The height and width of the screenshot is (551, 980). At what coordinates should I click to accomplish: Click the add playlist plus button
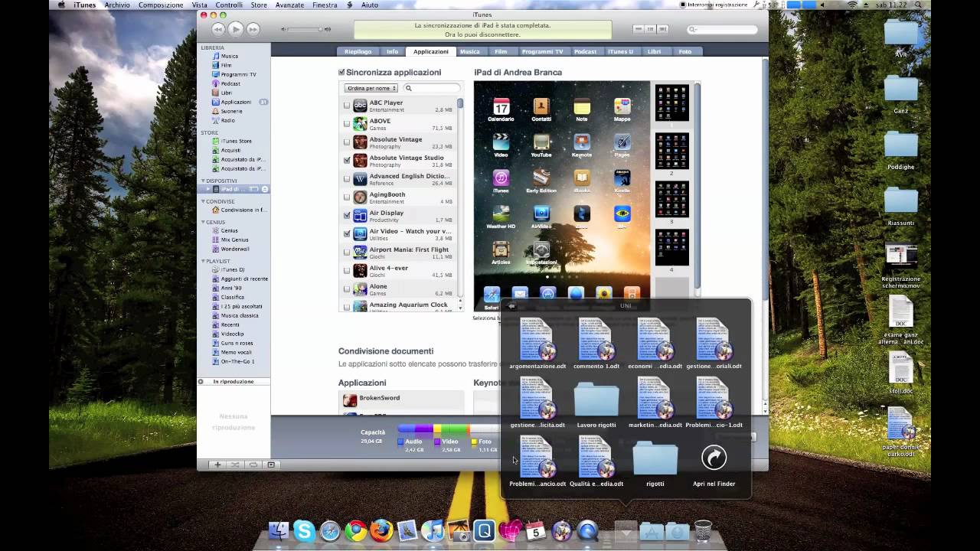pyautogui.click(x=217, y=465)
